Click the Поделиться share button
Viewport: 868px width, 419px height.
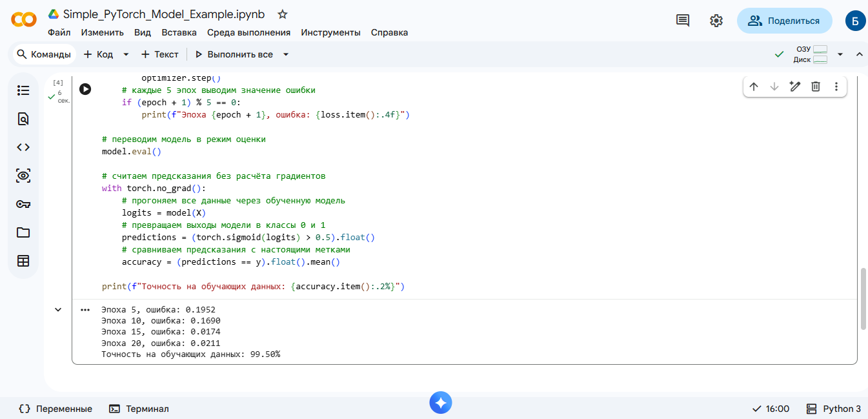[x=784, y=21]
